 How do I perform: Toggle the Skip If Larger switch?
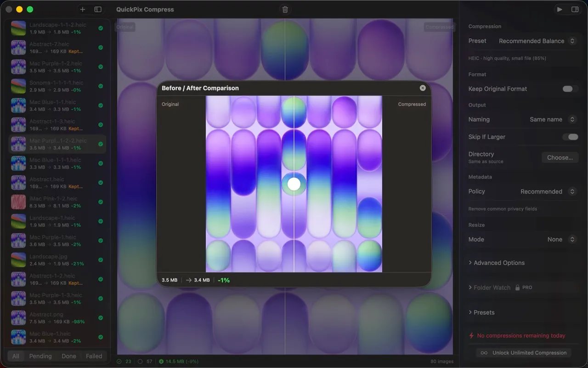tap(570, 137)
